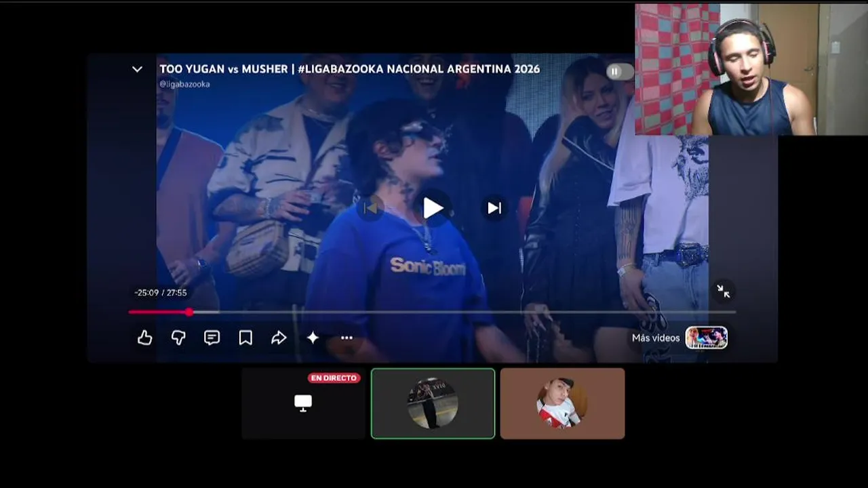
Task: Open the three-dot more options menu
Action: click(x=347, y=338)
